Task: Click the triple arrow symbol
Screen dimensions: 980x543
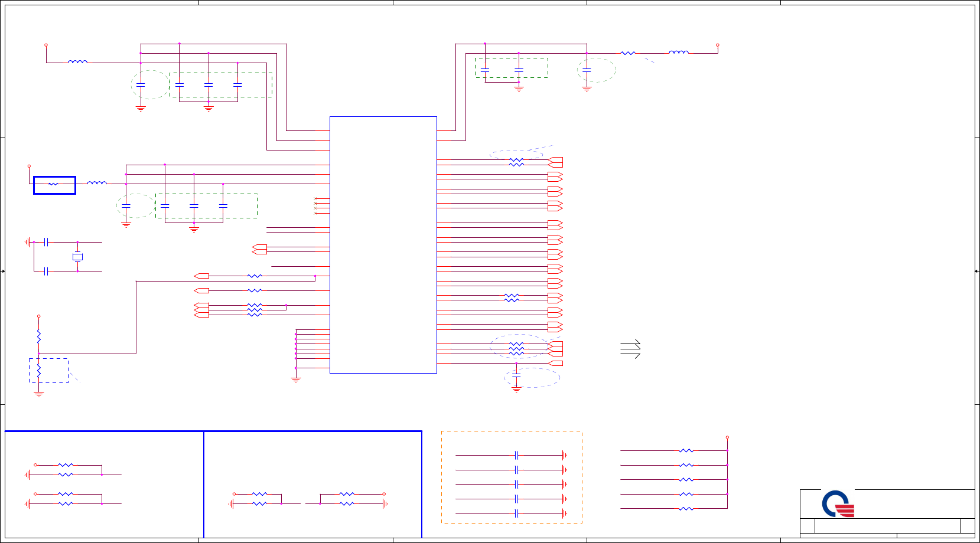Action: 630,349
